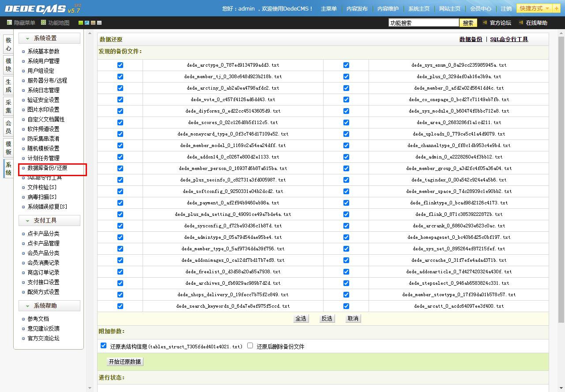
Task: Toggle 还原表结构信息 checkbox
Action: tap(103, 346)
